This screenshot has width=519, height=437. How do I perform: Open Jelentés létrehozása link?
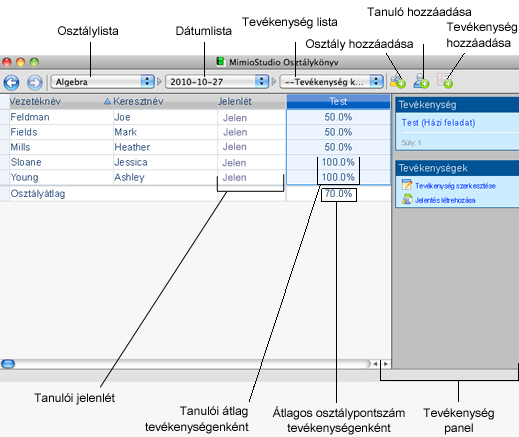tap(445, 200)
